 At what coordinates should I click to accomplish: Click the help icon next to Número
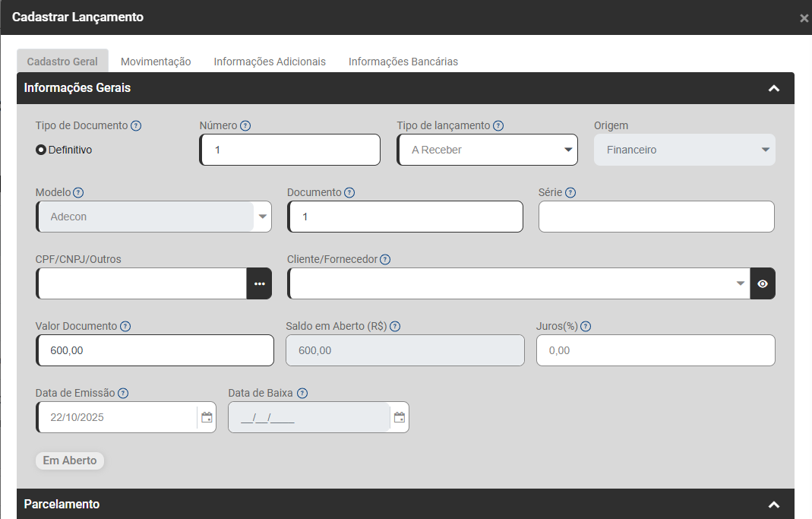coord(245,126)
